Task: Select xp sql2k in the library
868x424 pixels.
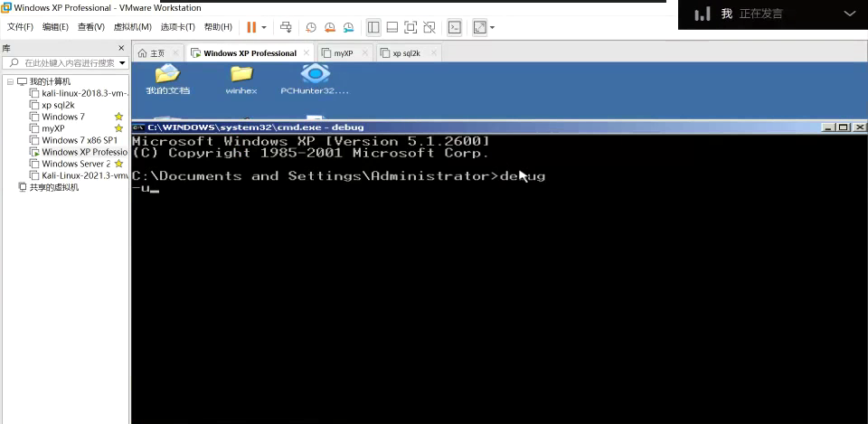Action: tap(58, 105)
